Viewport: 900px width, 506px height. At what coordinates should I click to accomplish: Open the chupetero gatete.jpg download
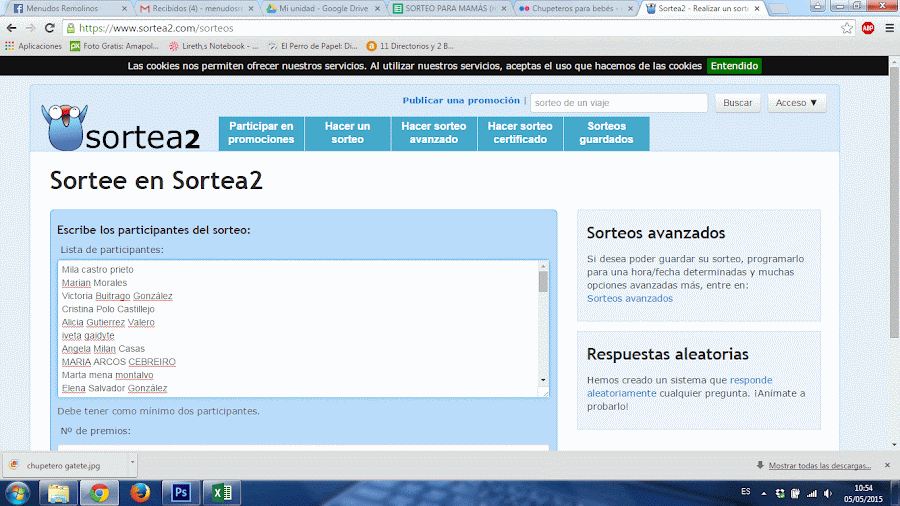63,465
